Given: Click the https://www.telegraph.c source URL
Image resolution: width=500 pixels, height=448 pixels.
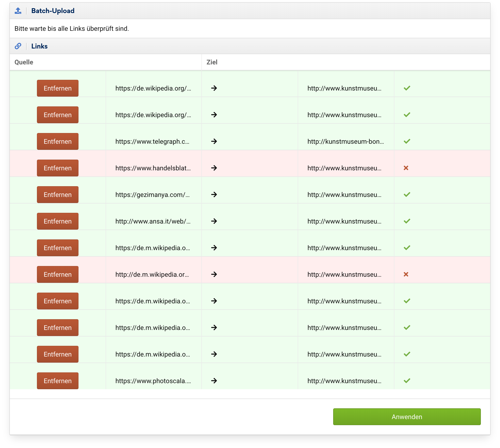Looking at the screenshot, I should (152, 142).
